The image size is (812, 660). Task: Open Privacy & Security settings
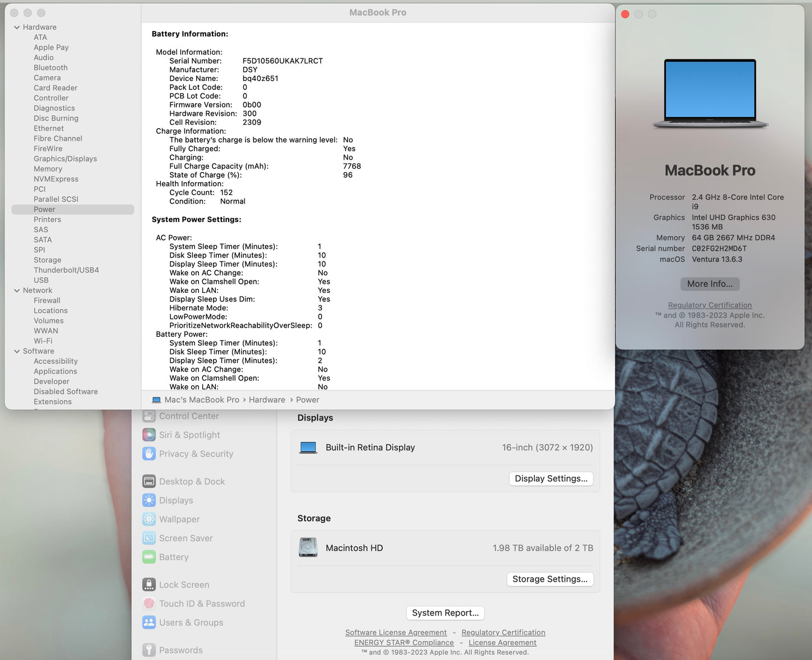tap(196, 454)
